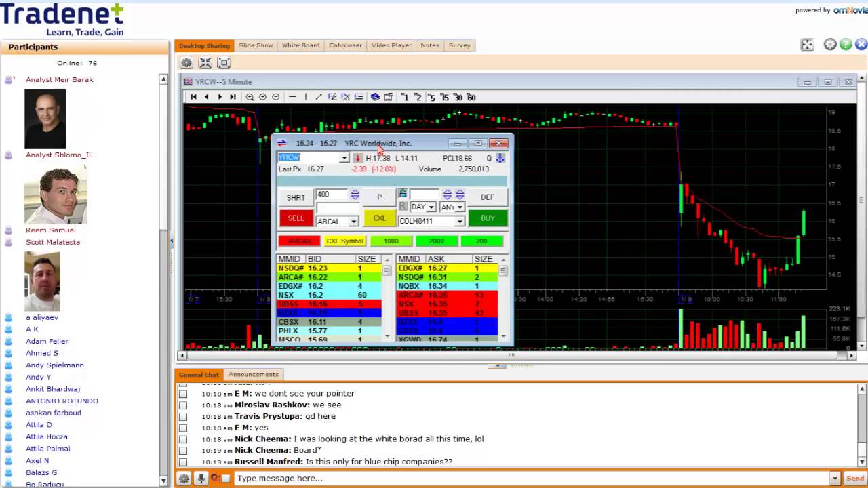Image resolution: width=868 pixels, height=488 pixels.
Task: Click the red SELL button
Action: pos(296,218)
